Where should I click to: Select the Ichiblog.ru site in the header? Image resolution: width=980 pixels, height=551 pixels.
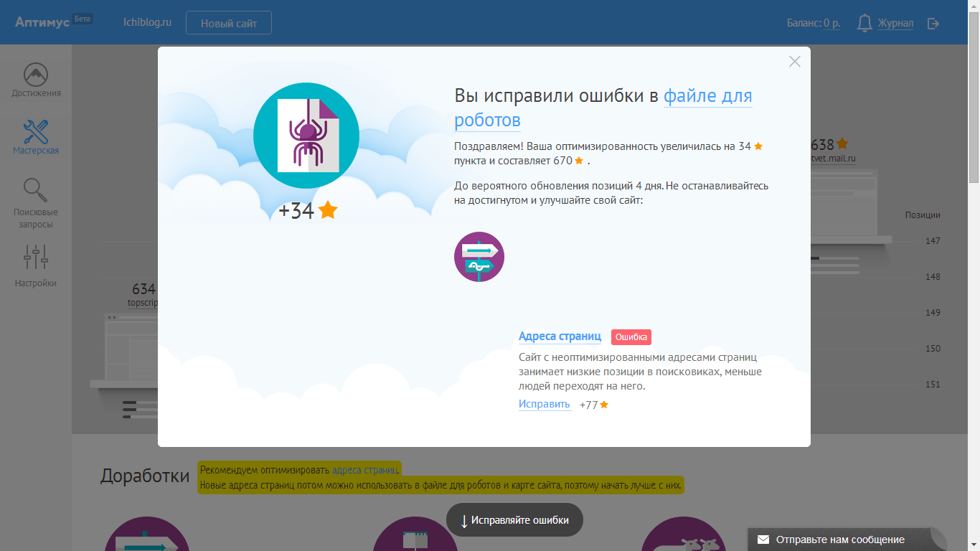(148, 22)
